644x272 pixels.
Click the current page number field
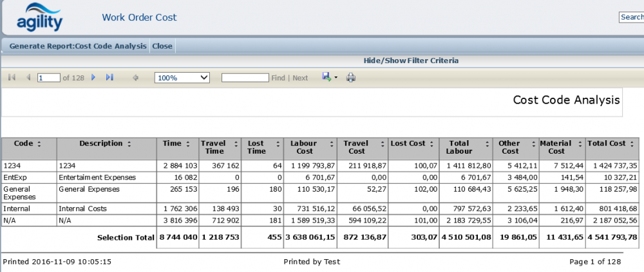tap(48, 78)
